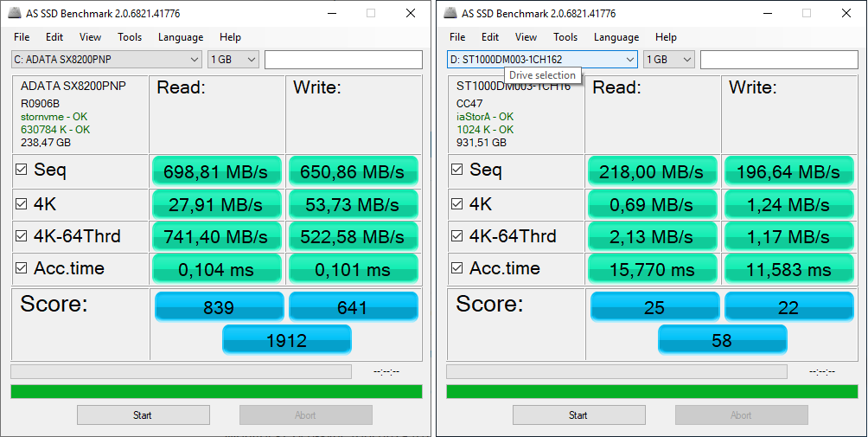Click the gray progress bar in the left window
868x437 pixels.
181,371
